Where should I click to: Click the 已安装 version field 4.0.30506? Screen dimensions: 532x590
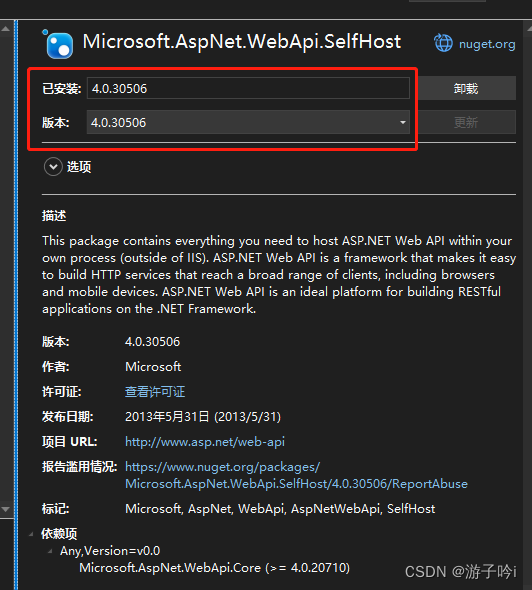tap(248, 88)
